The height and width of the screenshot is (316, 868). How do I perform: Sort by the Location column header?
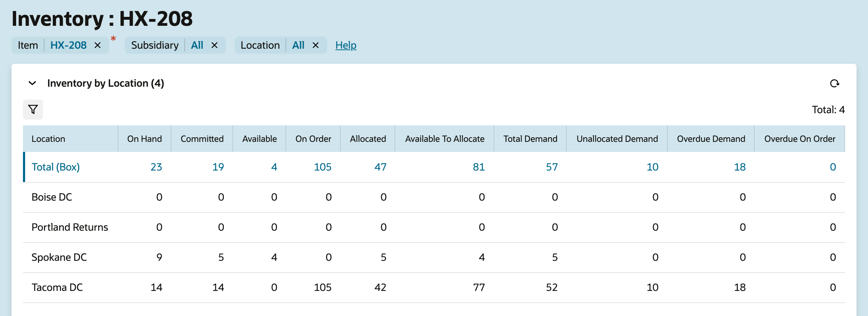[71, 139]
